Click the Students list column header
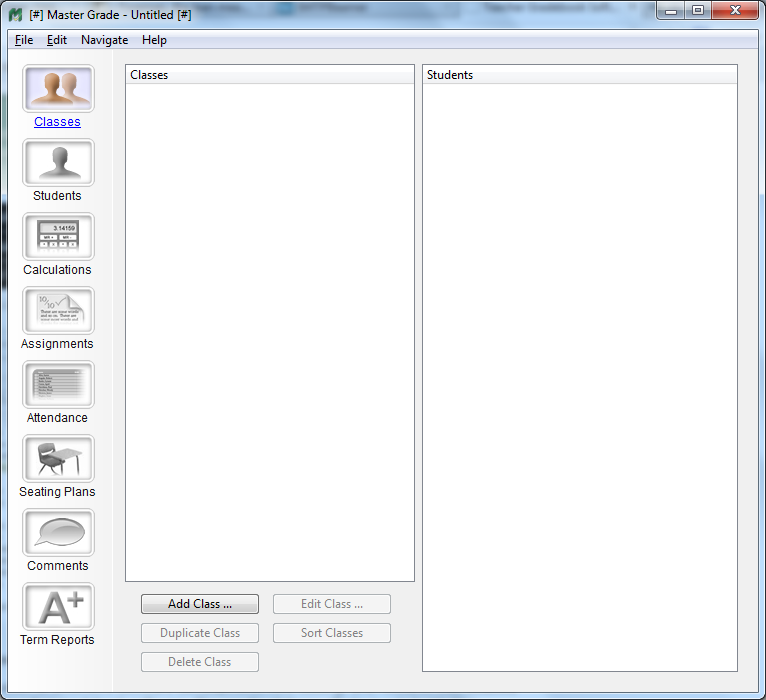 pyautogui.click(x=580, y=75)
